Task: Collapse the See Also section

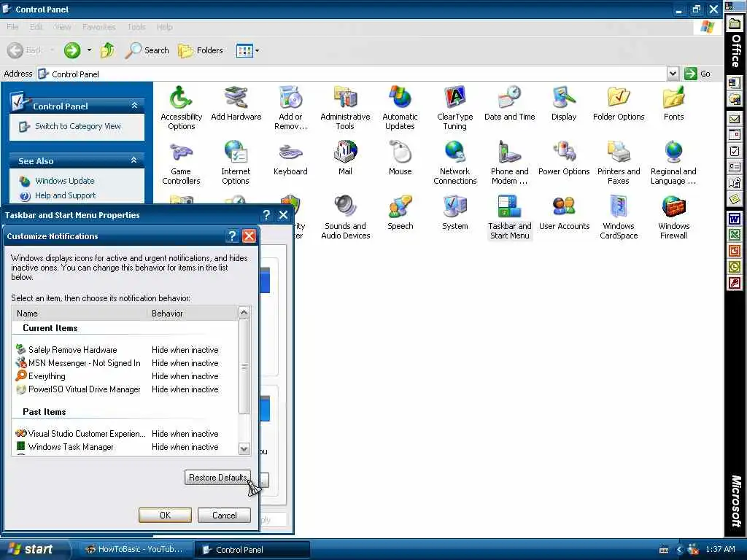Action: click(134, 160)
